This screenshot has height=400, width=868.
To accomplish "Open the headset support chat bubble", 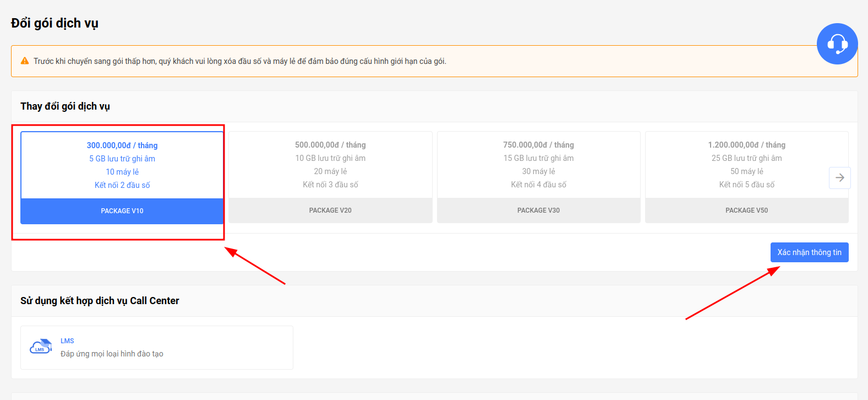I will (837, 44).
